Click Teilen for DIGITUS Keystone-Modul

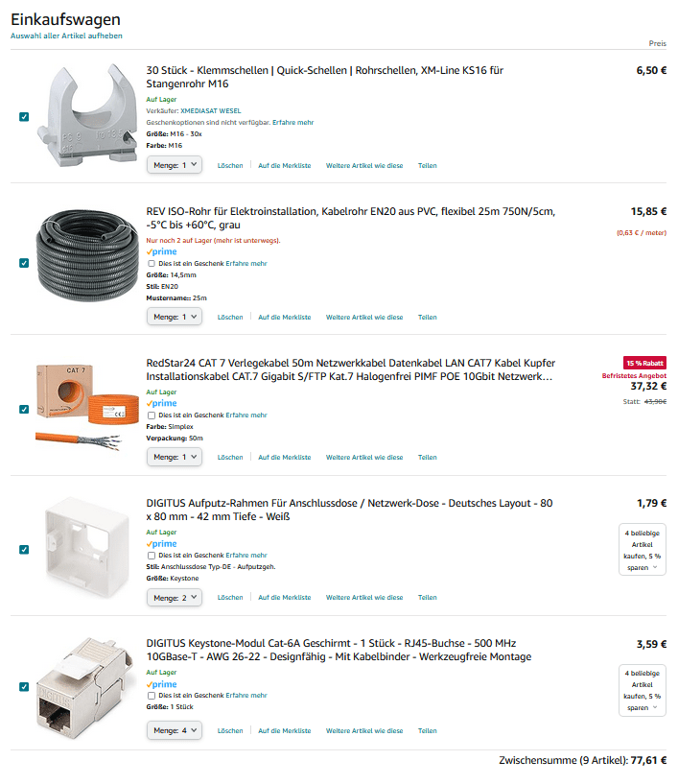coord(427,730)
